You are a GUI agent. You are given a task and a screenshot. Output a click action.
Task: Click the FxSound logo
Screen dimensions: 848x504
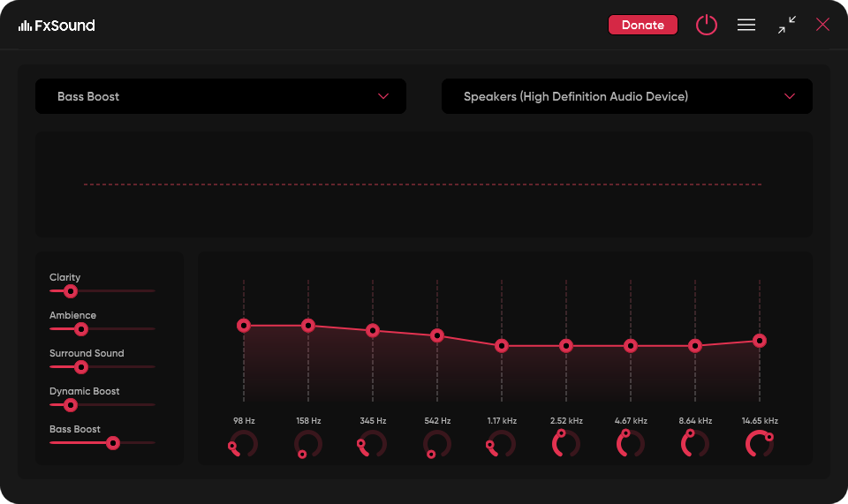click(57, 26)
